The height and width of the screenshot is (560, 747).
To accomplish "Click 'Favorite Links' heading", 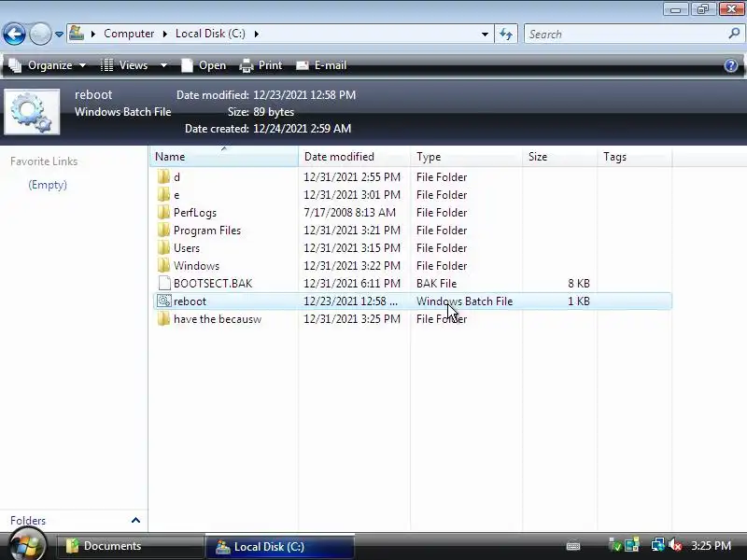I will 44,161.
